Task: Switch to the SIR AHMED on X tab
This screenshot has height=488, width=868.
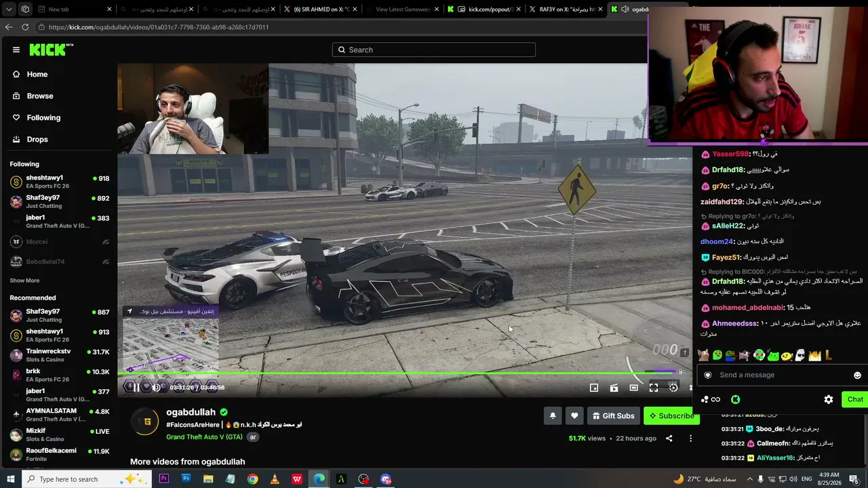Action: (x=321, y=9)
